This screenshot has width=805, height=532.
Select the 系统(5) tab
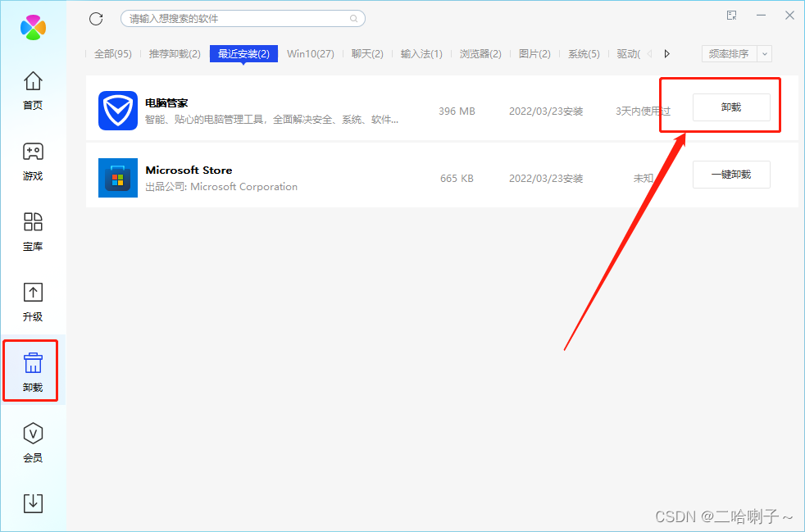tap(584, 54)
